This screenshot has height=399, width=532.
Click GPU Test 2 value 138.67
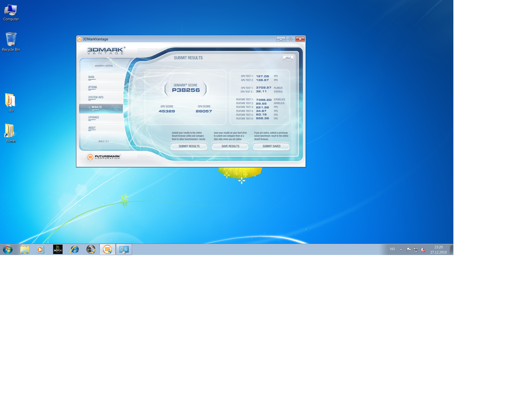click(x=262, y=80)
